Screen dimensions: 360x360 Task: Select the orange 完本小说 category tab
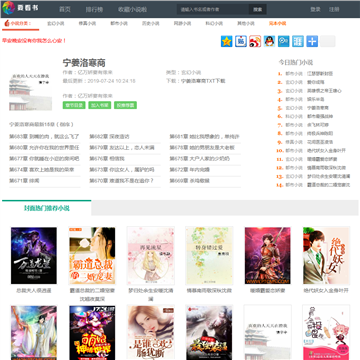coord(277,23)
